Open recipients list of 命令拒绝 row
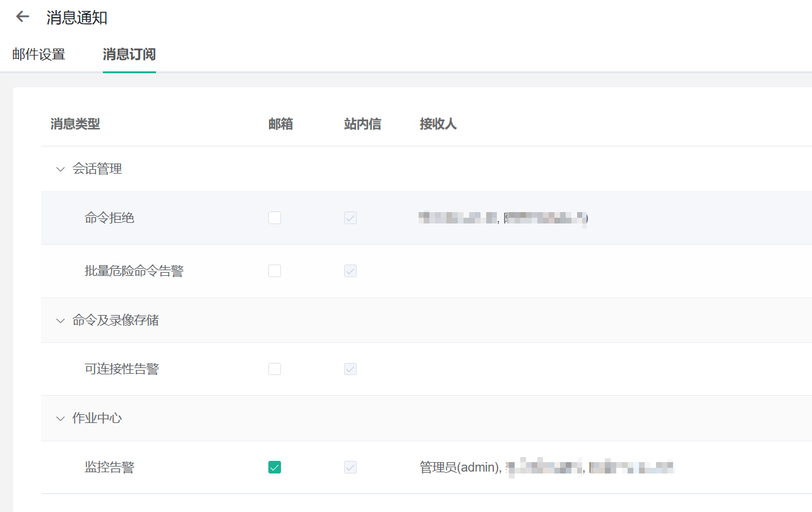 coord(503,218)
